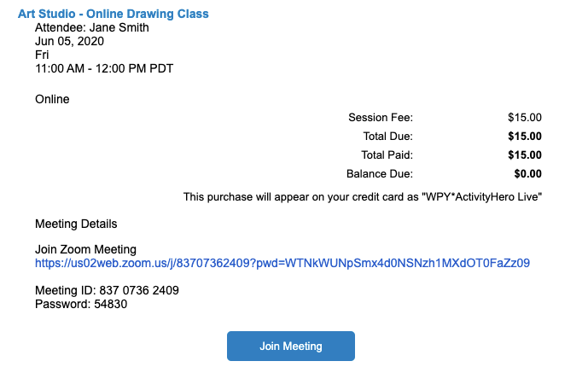588x367 pixels.
Task: Click the Jun 05, 2020 date
Action: 69,41
